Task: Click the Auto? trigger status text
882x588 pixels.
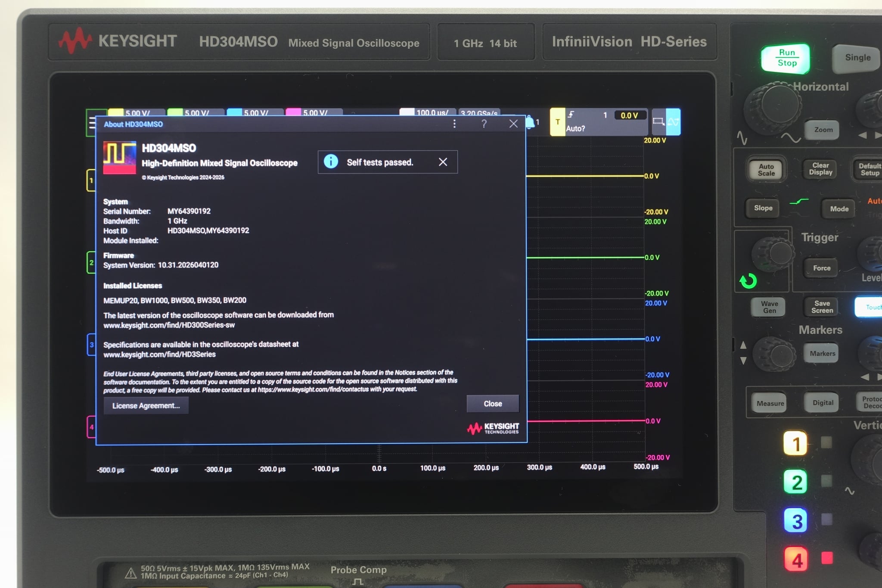Action: pyautogui.click(x=575, y=128)
